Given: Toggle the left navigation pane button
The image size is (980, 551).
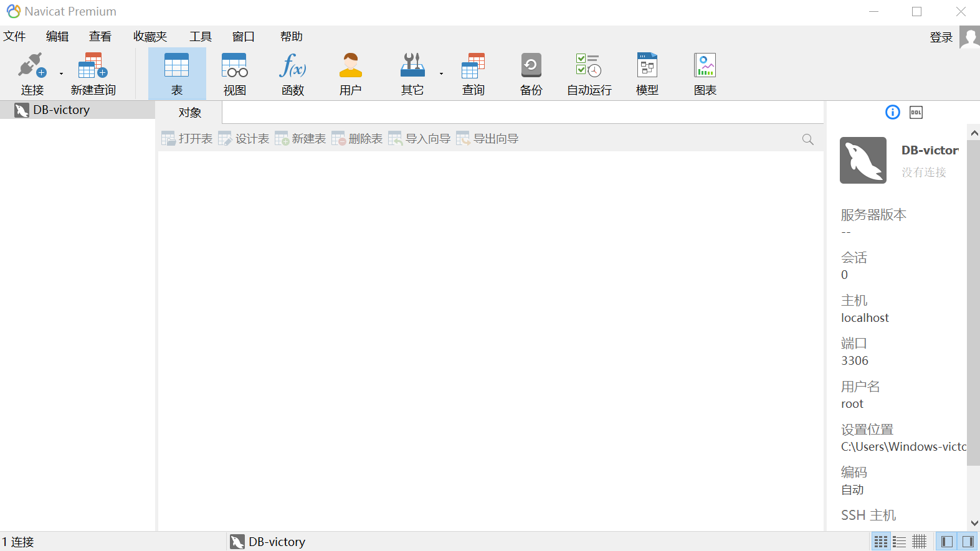Looking at the screenshot, I should click(947, 542).
